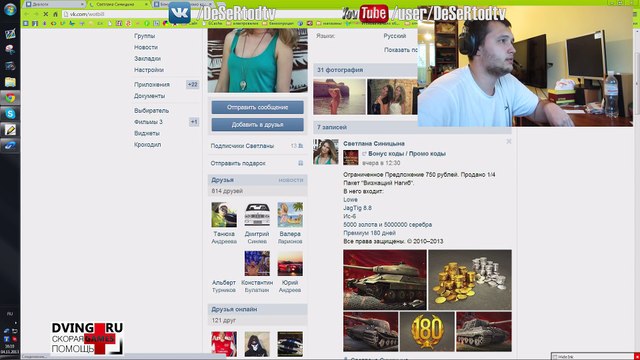The height and width of the screenshot is (360, 640).
Task: Open friend Константин Булатнин's avatar
Action: tap(257, 264)
